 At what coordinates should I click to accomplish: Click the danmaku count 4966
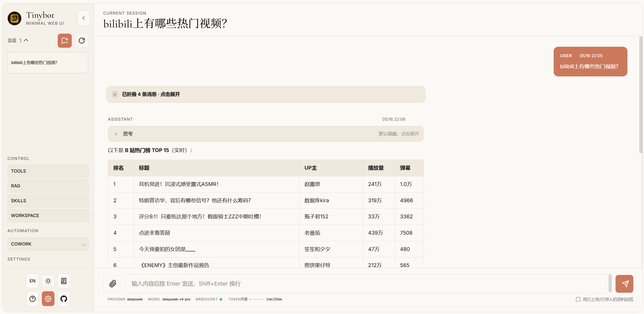pos(406,200)
